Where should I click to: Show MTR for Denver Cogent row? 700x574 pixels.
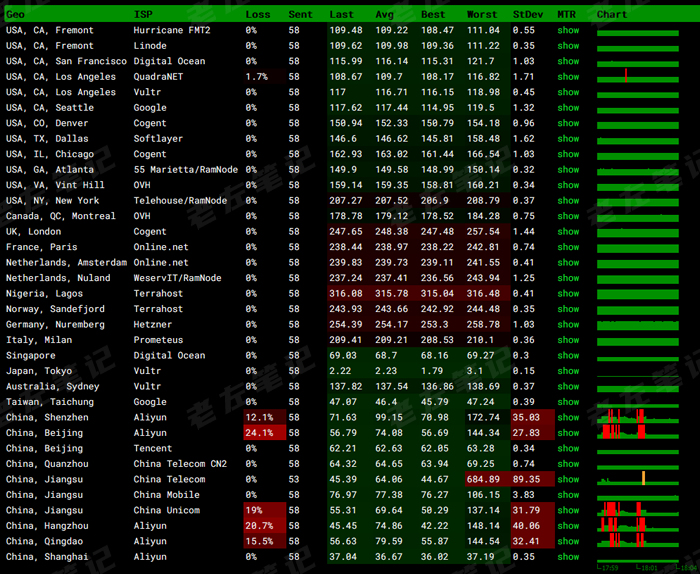[568, 123]
